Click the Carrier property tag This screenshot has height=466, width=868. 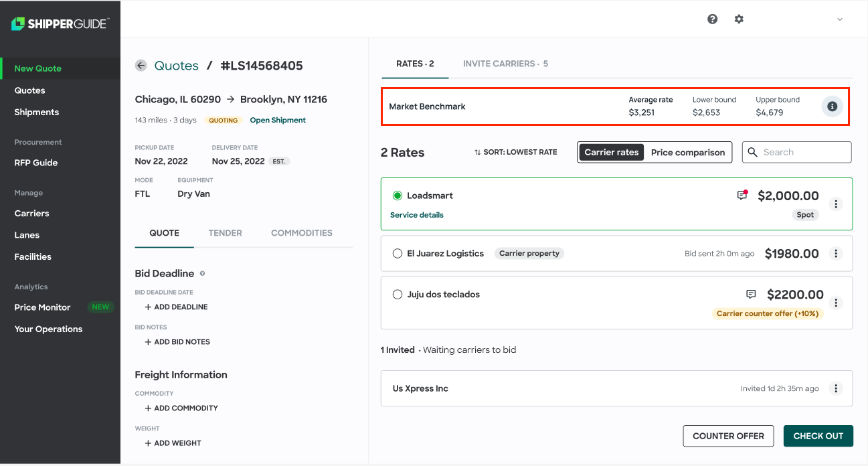pyautogui.click(x=529, y=254)
